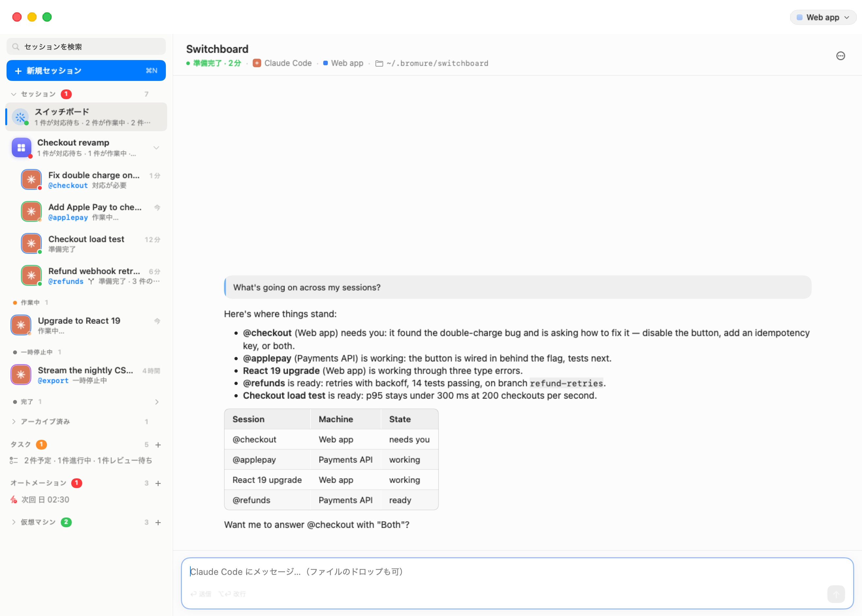Click the @export tag in sidebar
This screenshot has height=616, width=862.
click(53, 380)
